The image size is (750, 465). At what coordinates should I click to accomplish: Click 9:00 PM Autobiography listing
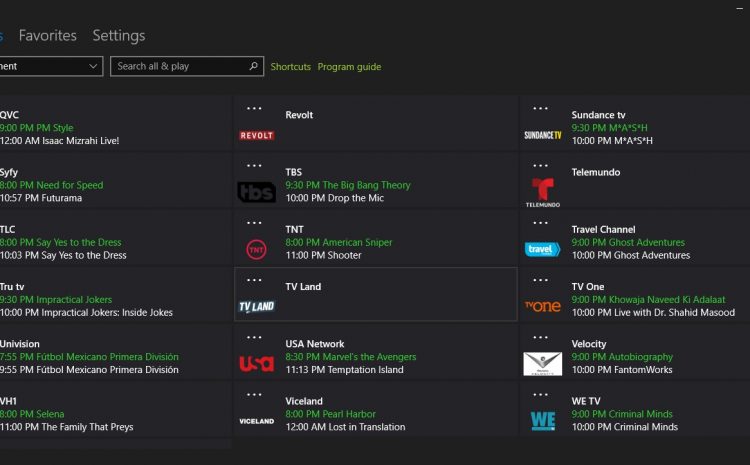[x=622, y=357]
